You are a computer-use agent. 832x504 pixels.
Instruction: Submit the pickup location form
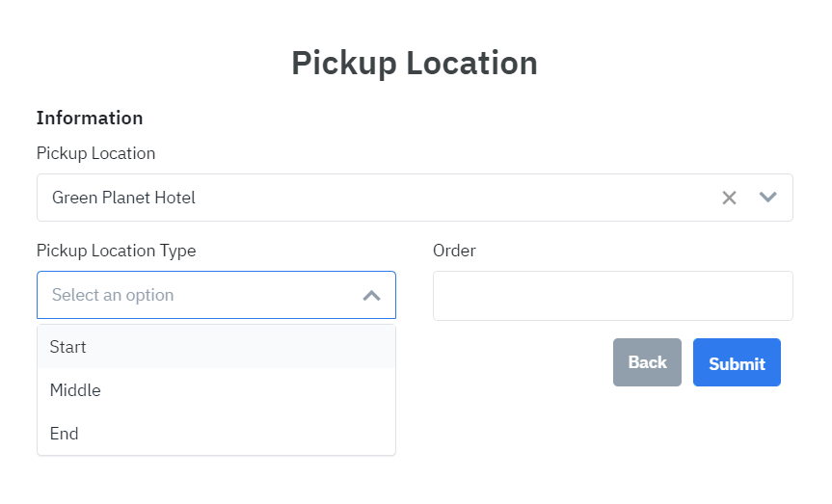click(737, 363)
